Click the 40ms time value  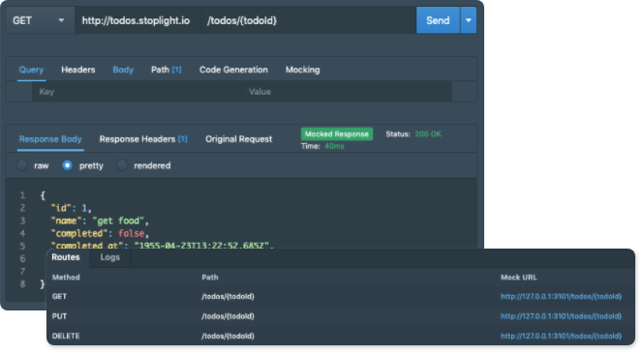pyautogui.click(x=334, y=146)
